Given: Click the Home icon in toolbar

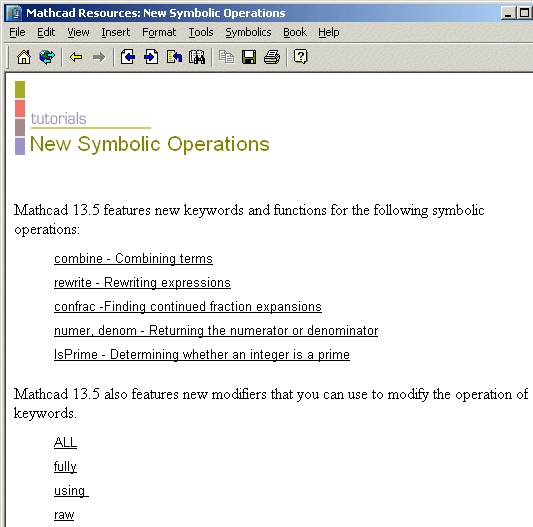Looking at the screenshot, I should click(24, 57).
